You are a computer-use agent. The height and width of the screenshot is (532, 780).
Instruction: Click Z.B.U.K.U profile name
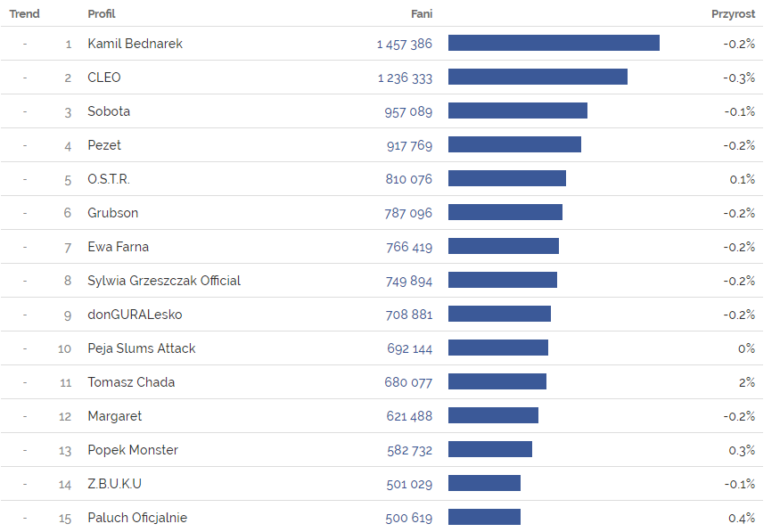[114, 484]
